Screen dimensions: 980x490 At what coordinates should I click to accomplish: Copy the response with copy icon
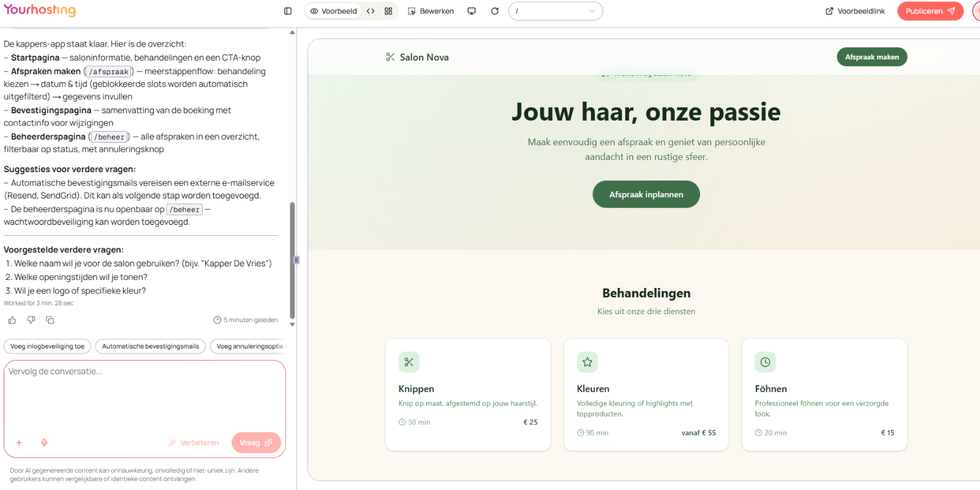pos(50,320)
